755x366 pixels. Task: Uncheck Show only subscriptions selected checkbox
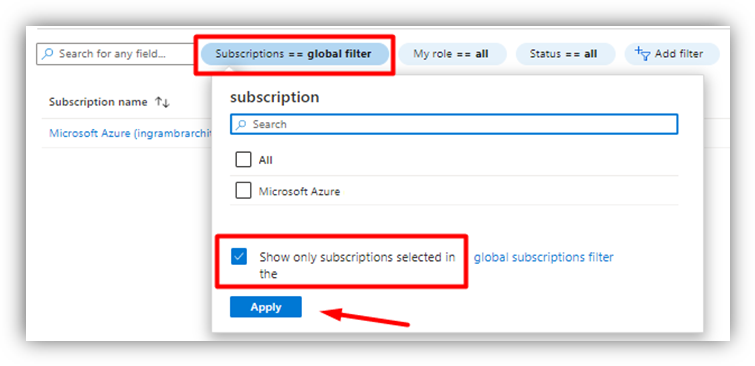click(x=239, y=257)
